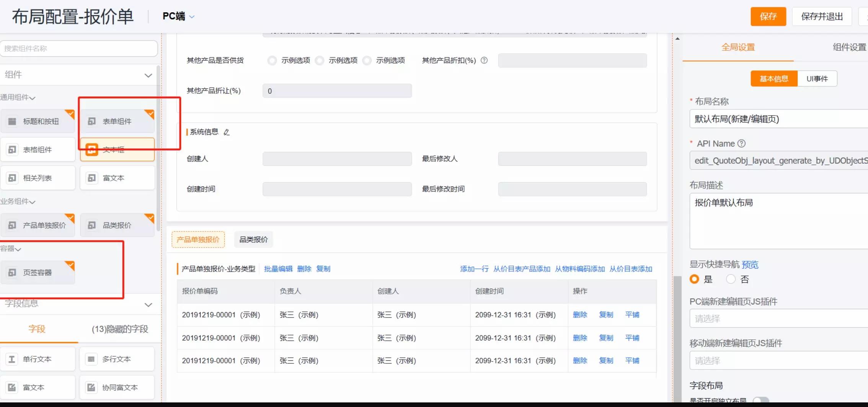Image resolution: width=868 pixels, height=407 pixels.
Task: Click the 从价目表添加 link
Action: point(631,269)
